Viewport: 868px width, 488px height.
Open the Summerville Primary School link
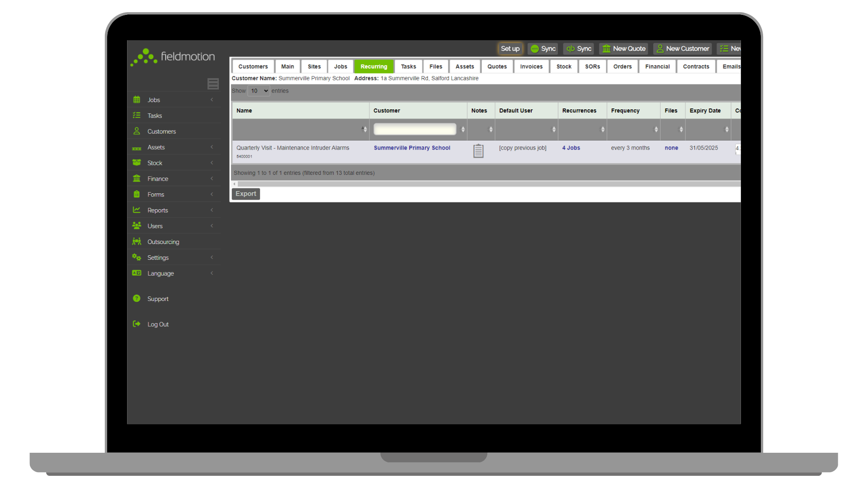pyautogui.click(x=412, y=148)
